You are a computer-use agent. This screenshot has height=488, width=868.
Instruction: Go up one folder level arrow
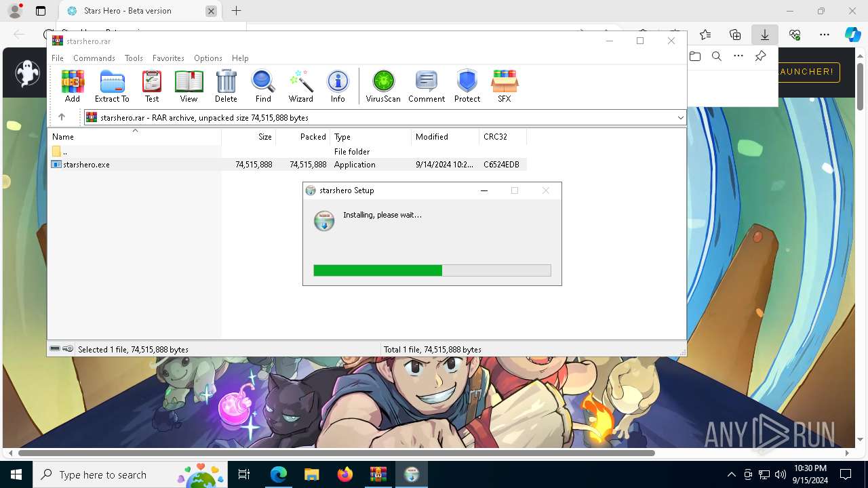pos(62,117)
